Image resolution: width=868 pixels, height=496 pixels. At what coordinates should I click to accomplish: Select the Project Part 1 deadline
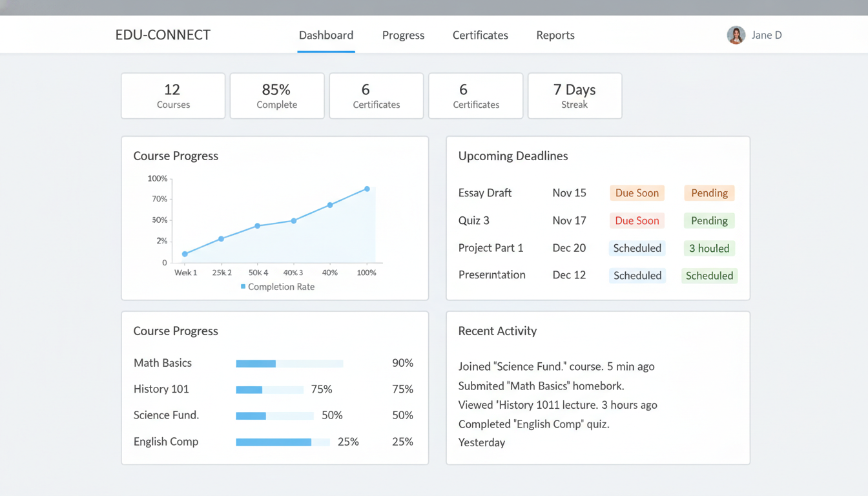pyautogui.click(x=491, y=248)
